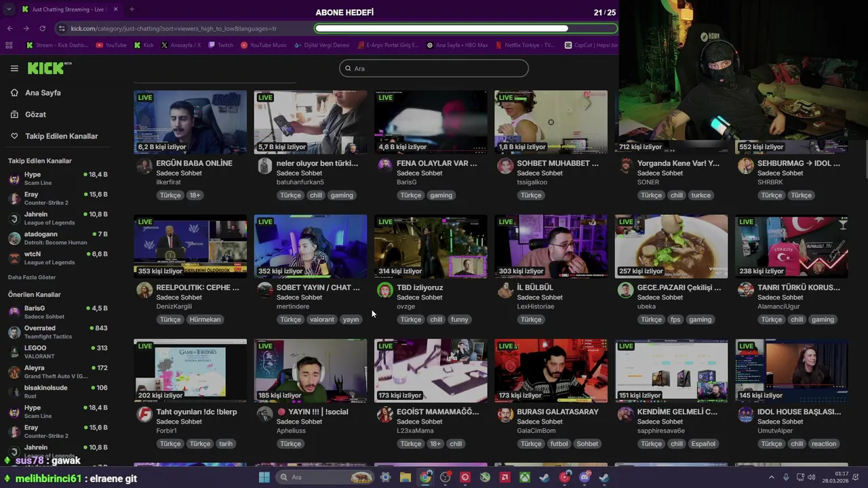This screenshot has height=488, width=868.
Task: Open Windows Start menu
Action: tap(264, 477)
